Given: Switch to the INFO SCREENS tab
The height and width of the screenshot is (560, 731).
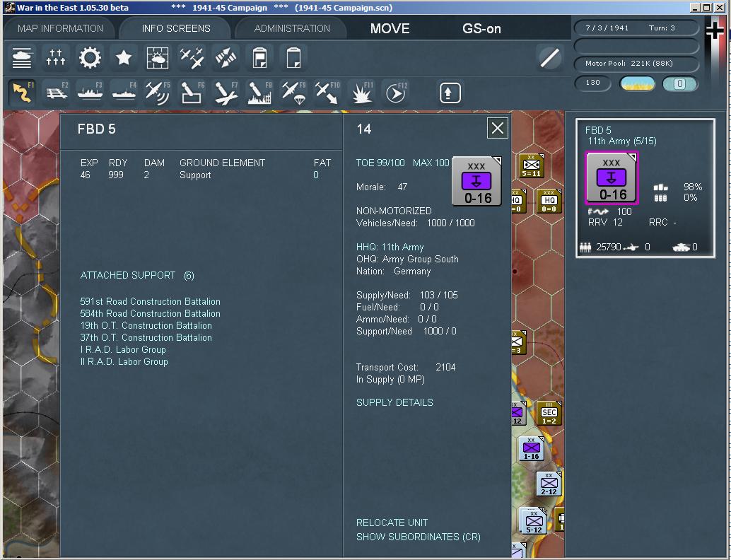Looking at the screenshot, I should (176, 28).
